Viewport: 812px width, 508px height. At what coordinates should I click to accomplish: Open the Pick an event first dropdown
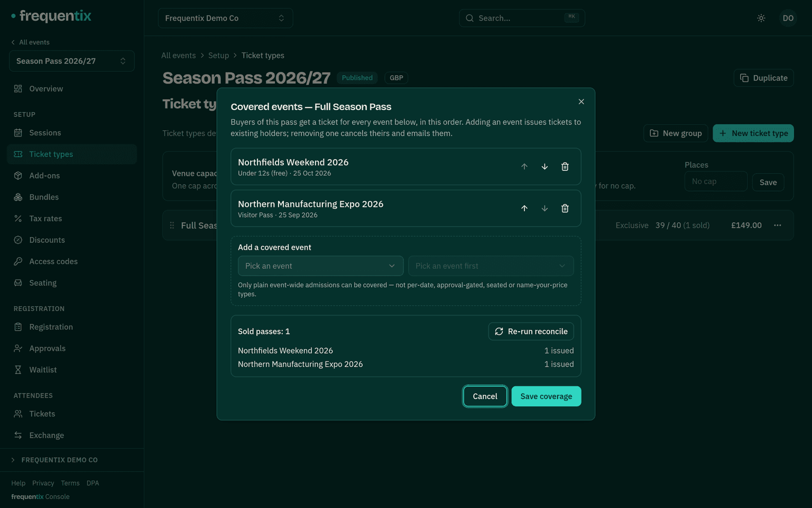tap(491, 266)
